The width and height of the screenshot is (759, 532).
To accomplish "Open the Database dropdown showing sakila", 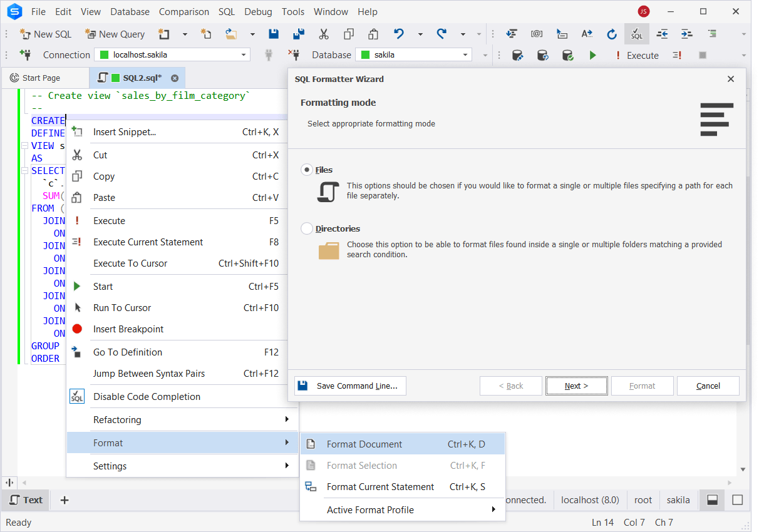I will [466, 54].
